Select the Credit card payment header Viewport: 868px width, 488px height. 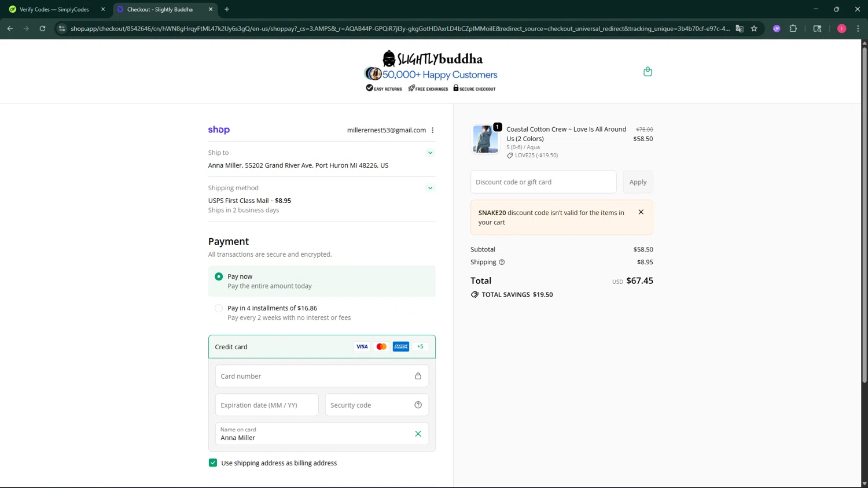point(322,346)
